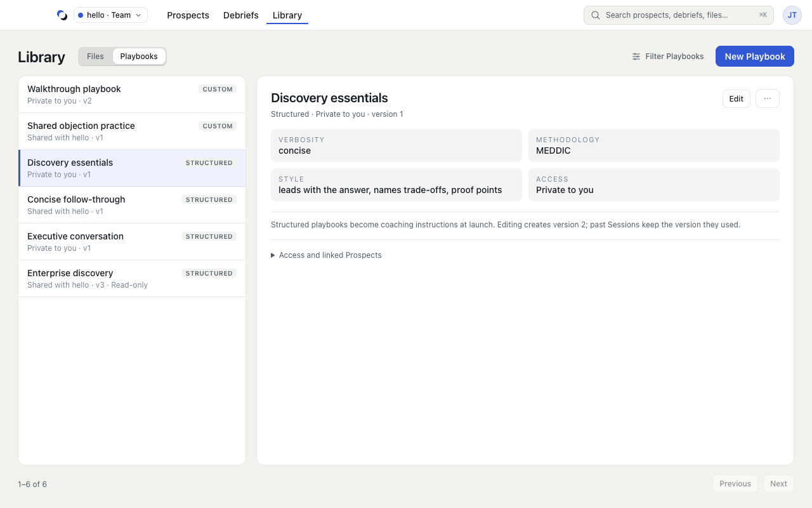This screenshot has height=508, width=812.
Task: Click the Filter Playbooks button
Action: (x=668, y=57)
